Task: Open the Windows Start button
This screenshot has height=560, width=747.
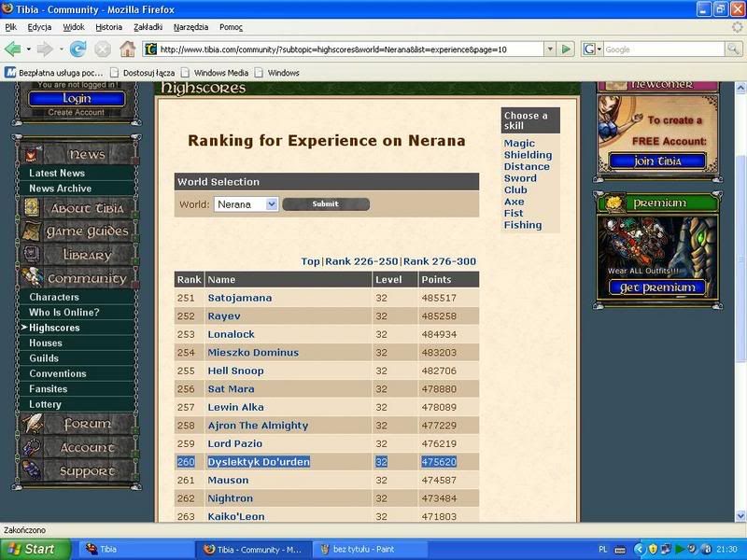Action: pyautogui.click(x=35, y=549)
